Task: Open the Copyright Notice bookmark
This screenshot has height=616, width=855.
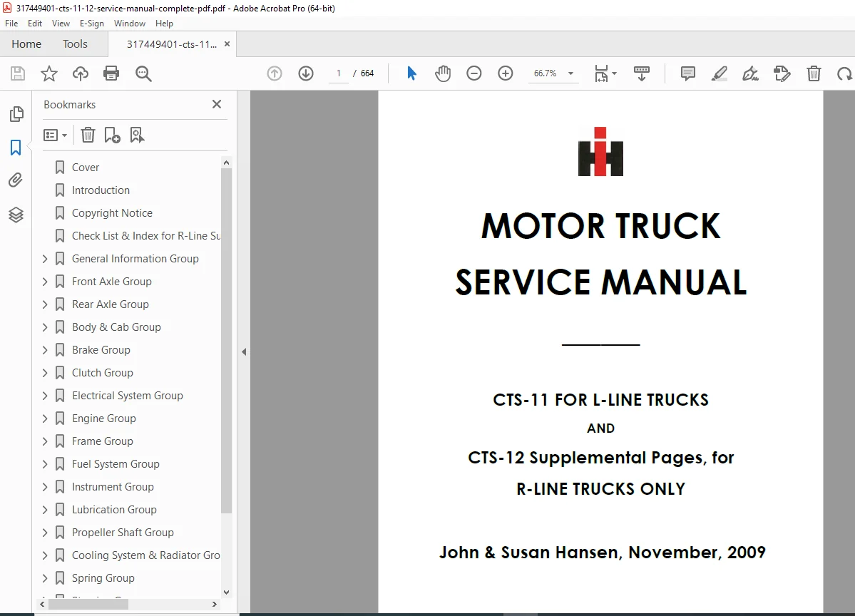Action: click(112, 213)
